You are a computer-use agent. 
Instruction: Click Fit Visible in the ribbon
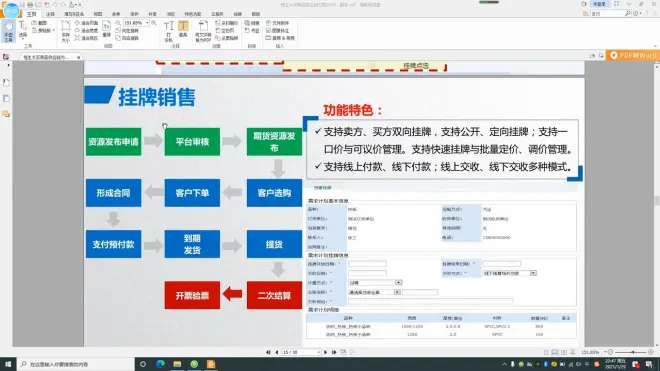click(x=86, y=38)
